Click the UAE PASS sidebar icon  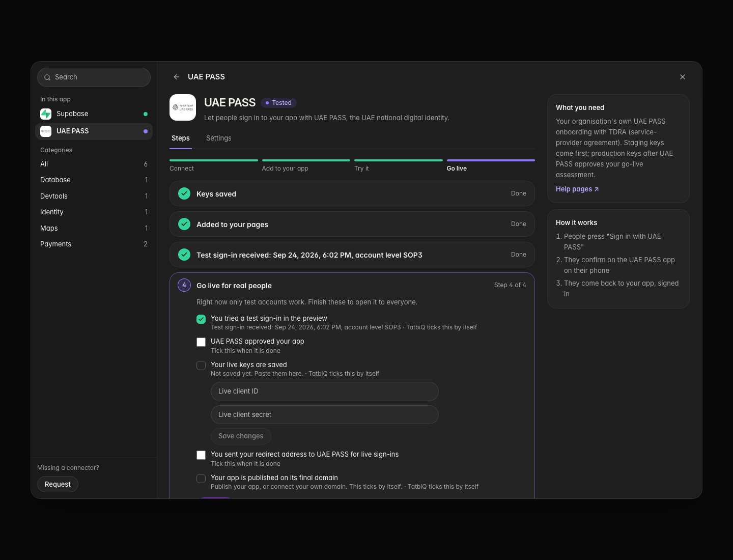pos(46,131)
